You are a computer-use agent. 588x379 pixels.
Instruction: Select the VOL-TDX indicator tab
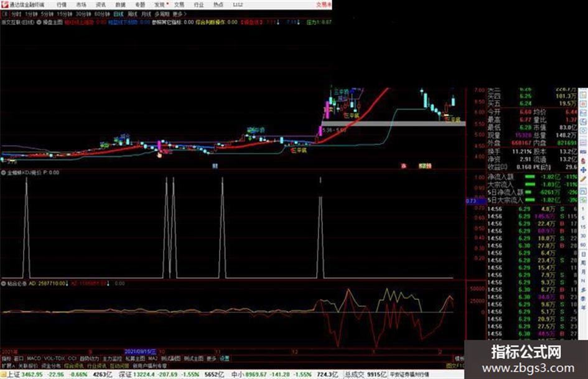[x=54, y=358]
